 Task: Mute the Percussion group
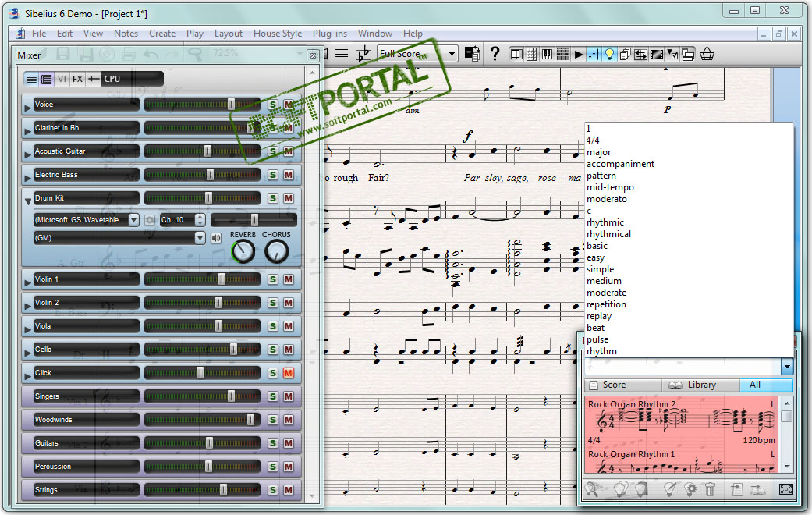289,467
